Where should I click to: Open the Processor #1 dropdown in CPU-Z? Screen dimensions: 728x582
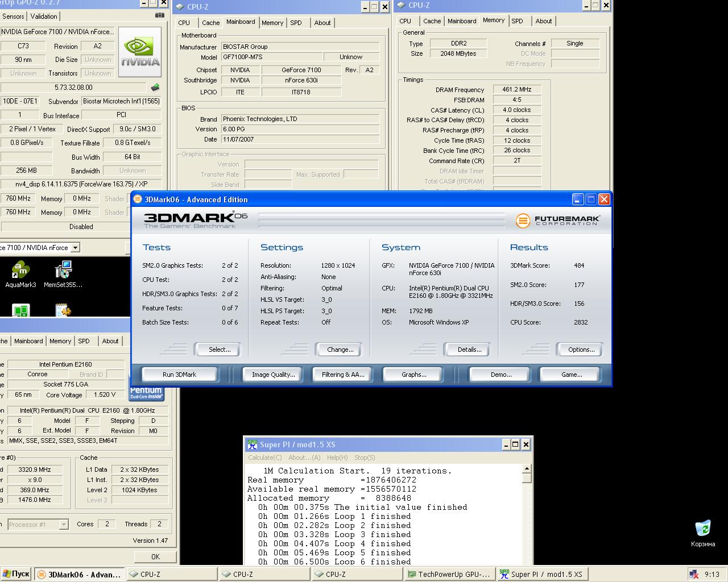pyautogui.click(x=64, y=525)
